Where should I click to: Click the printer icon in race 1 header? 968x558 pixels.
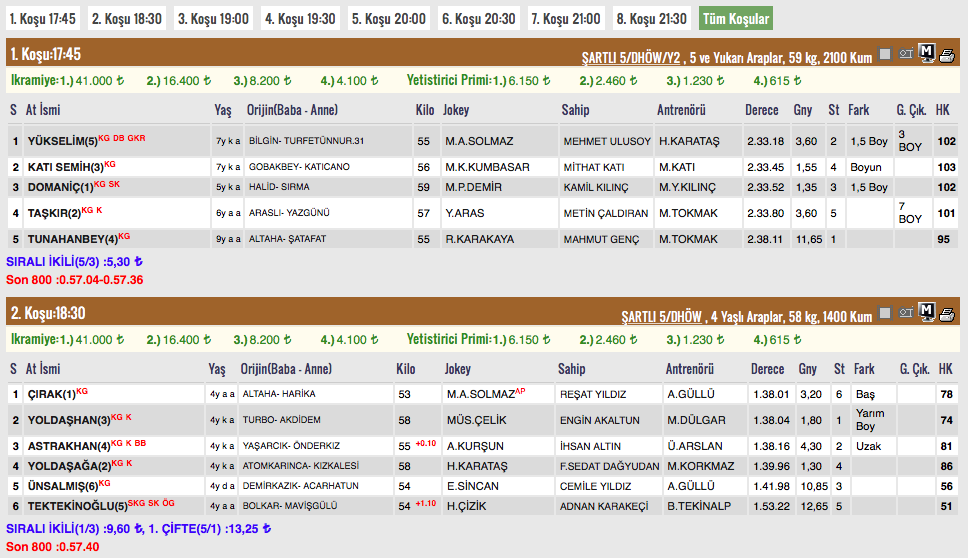[946, 54]
